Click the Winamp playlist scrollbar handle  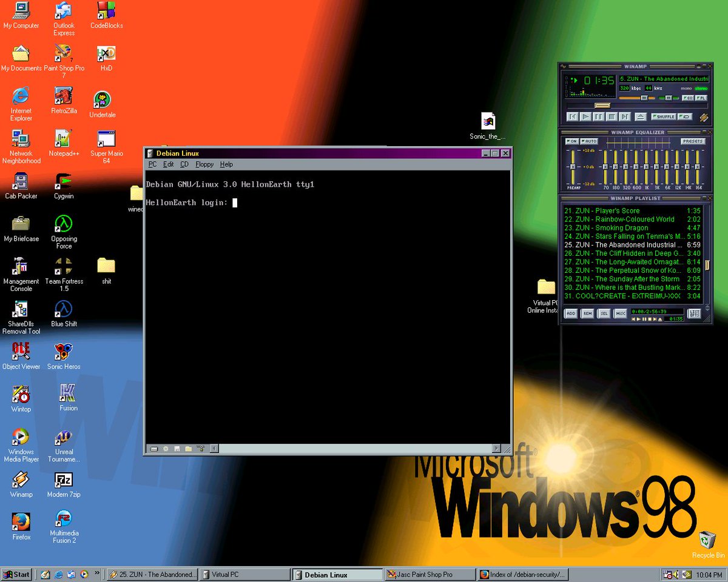tap(707, 265)
